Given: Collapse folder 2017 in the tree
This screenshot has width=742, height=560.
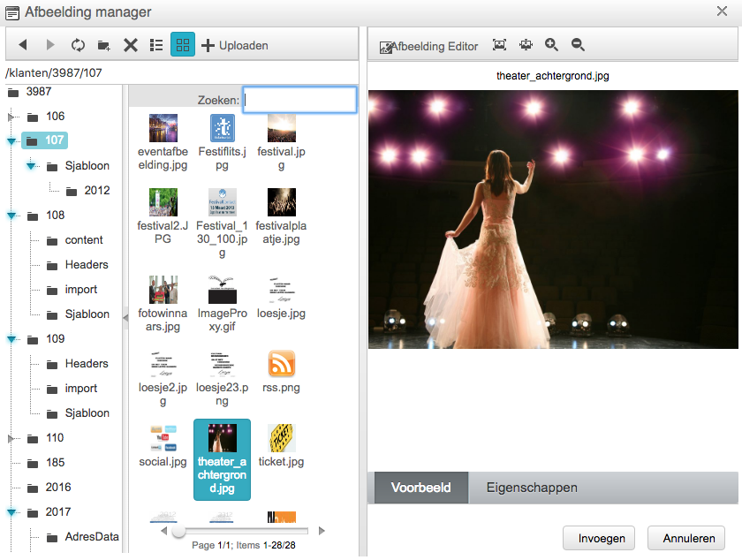Looking at the screenshot, I should point(11,512).
